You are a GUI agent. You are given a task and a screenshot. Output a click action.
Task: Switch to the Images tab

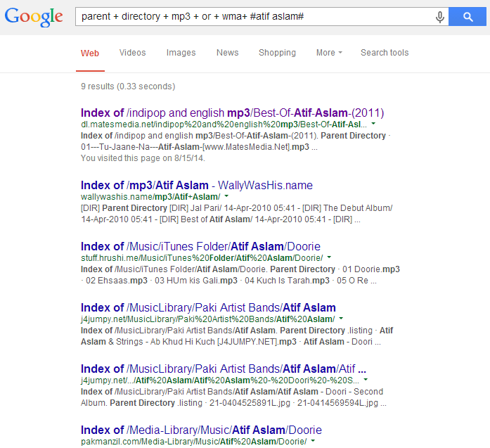coord(181,53)
